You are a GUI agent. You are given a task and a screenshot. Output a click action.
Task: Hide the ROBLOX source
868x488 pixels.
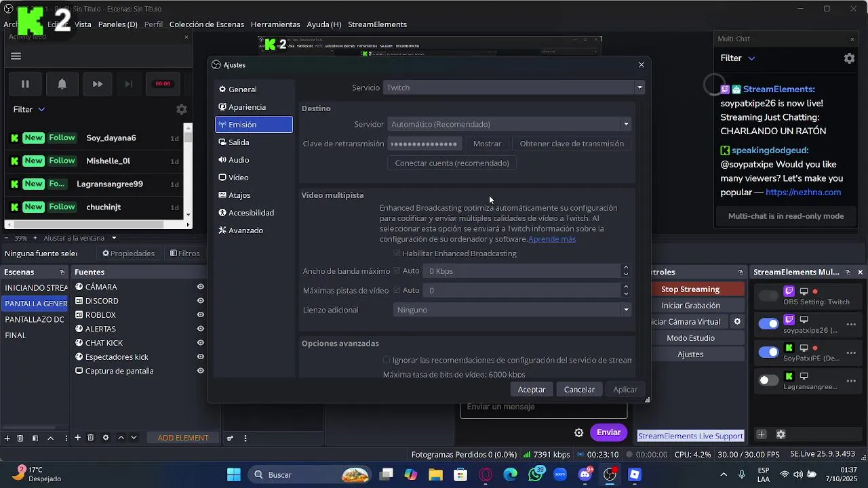coord(200,315)
